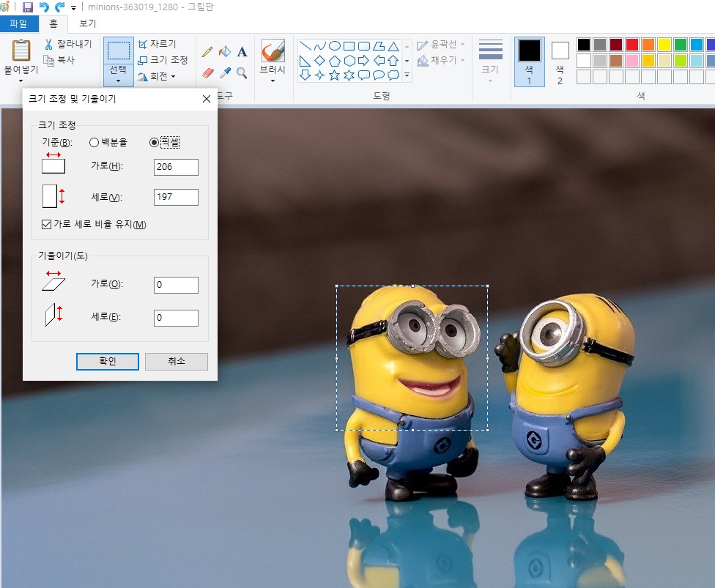This screenshot has width=715, height=588.
Task: Select the Fill bucket tool
Action: tap(224, 51)
